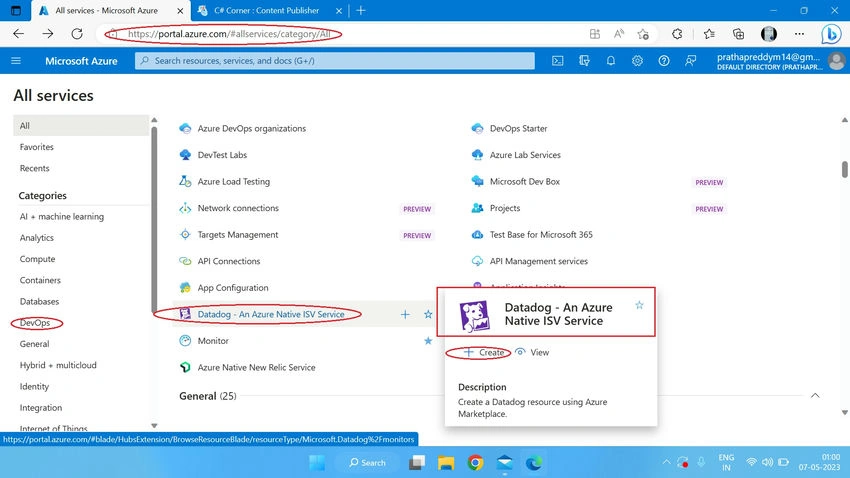
Task: Click the categories sidebar scrollbar
Action: point(154,219)
